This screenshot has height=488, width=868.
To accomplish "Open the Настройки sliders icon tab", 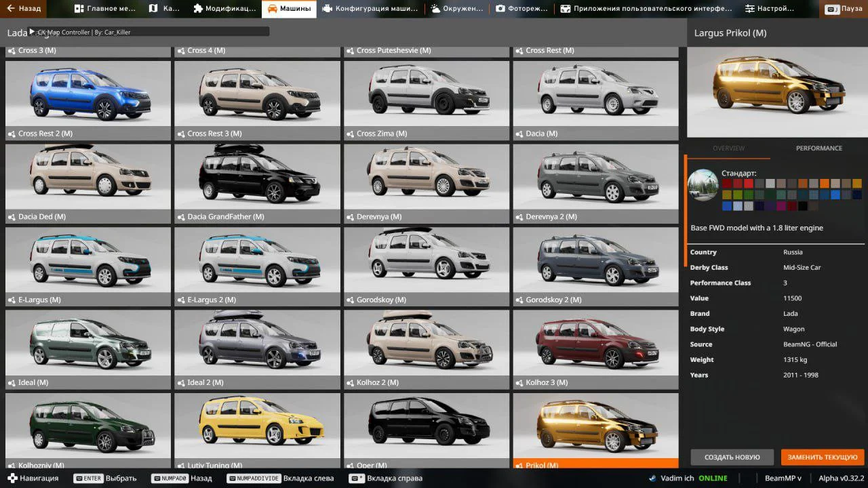I will coord(770,9).
